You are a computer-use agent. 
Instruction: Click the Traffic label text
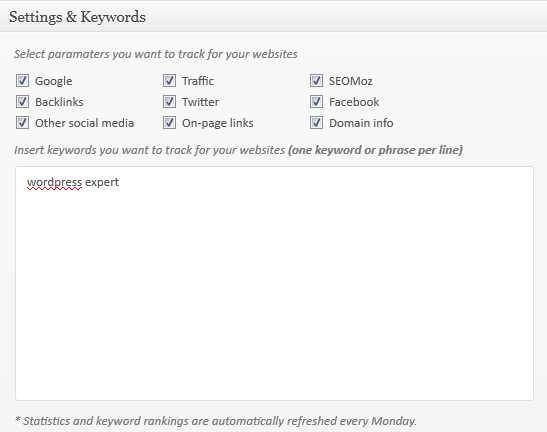click(x=198, y=81)
